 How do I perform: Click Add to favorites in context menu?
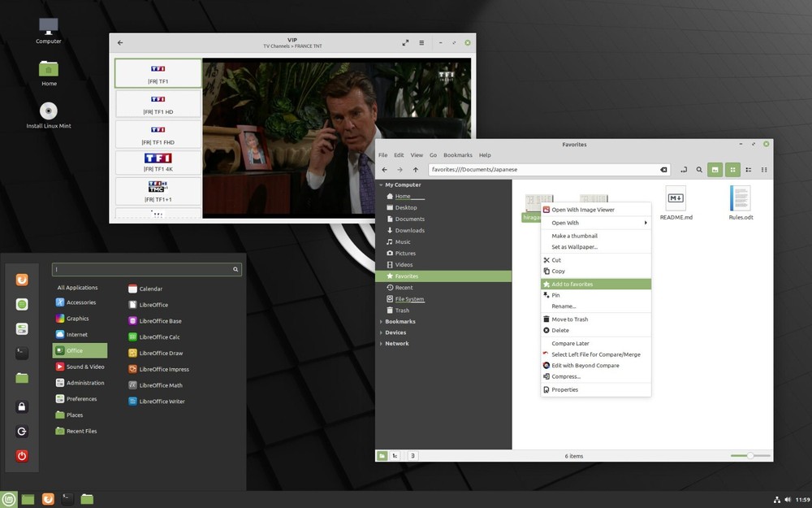click(574, 284)
